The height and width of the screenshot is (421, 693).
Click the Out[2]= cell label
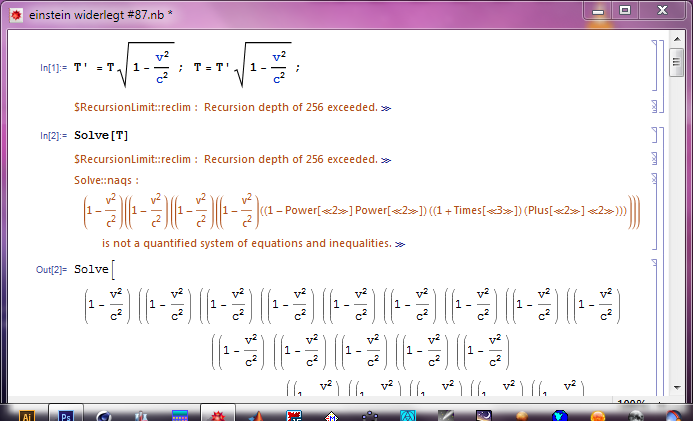pyautogui.click(x=51, y=269)
